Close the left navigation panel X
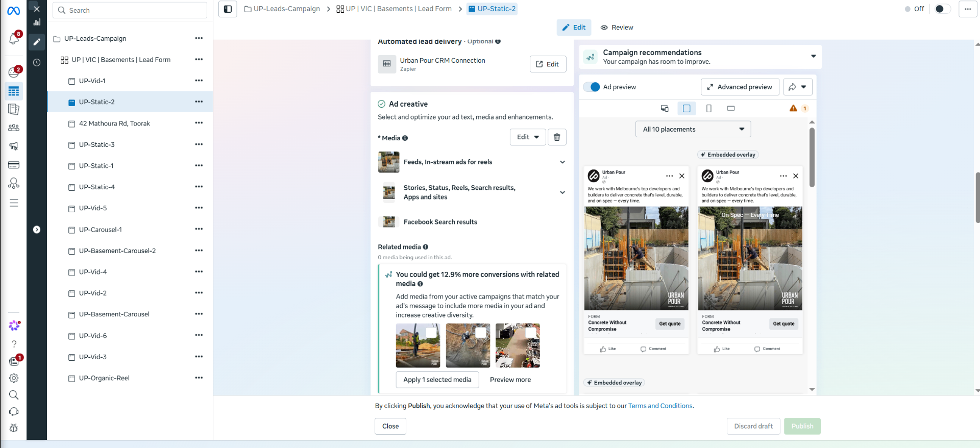The image size is (980, 448). 37,9
